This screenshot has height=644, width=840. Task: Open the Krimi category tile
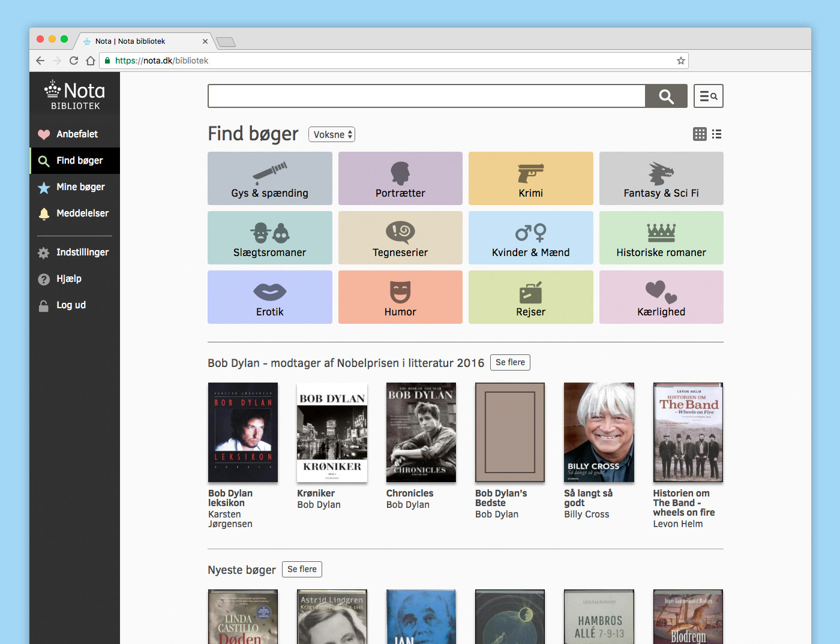point(531,178)
